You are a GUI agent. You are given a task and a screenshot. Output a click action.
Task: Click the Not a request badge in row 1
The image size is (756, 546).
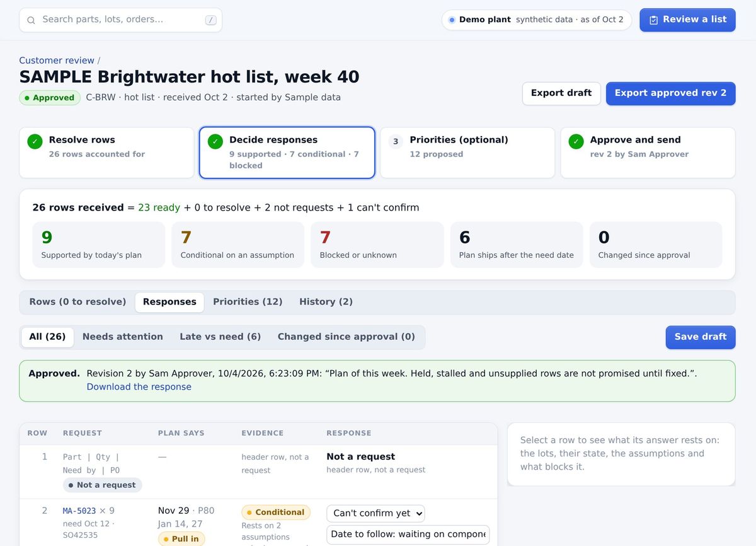click(x=102, y=485)
